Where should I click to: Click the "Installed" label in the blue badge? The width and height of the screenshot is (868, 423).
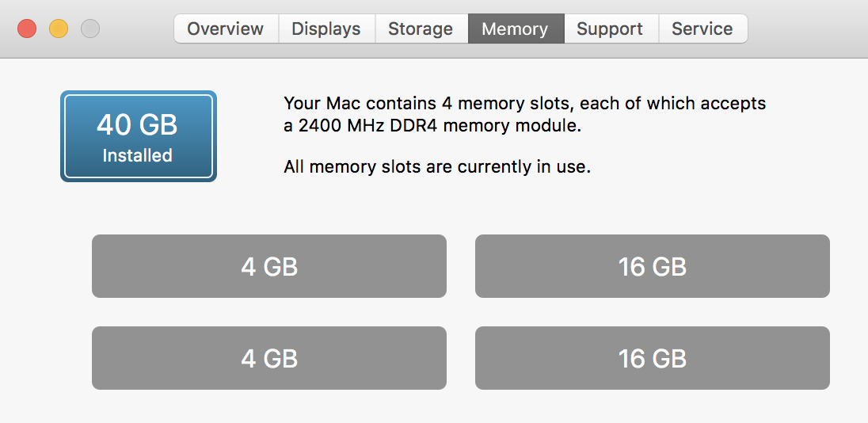point(138,155)
